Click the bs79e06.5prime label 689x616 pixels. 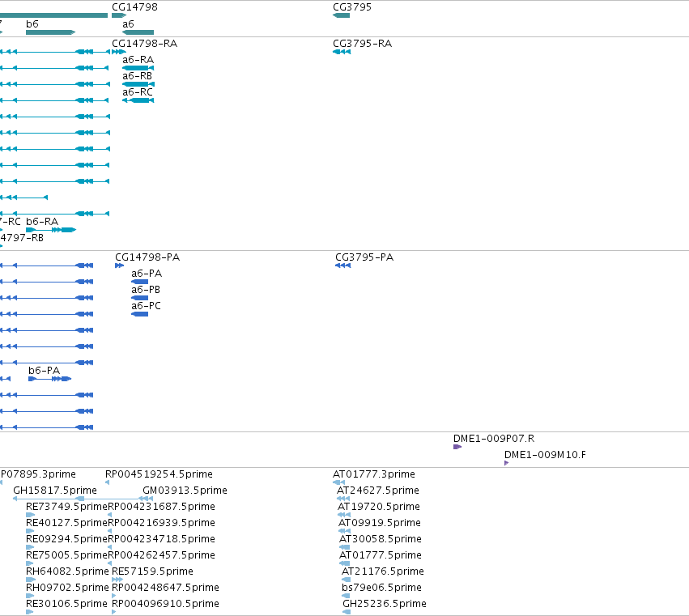click(382, 588)
